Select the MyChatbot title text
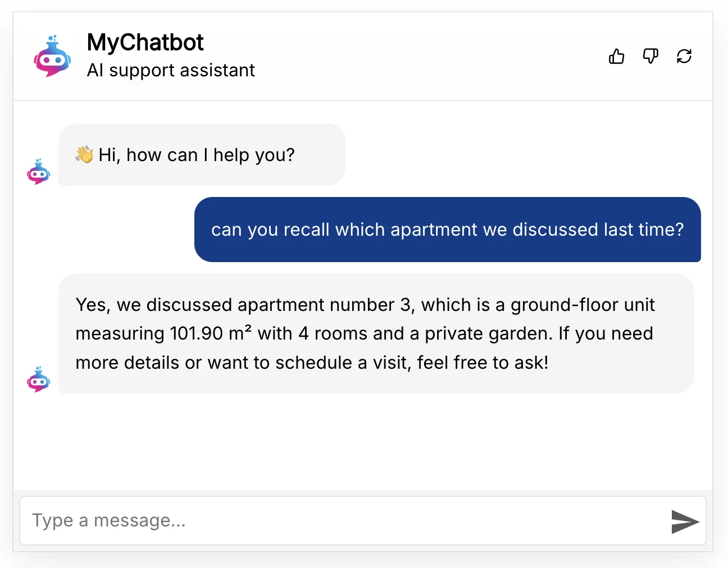 [x=145, y=42]
